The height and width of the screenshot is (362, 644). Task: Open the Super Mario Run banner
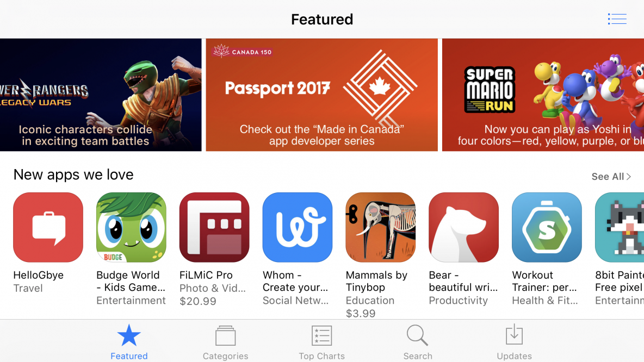point(543,95)
